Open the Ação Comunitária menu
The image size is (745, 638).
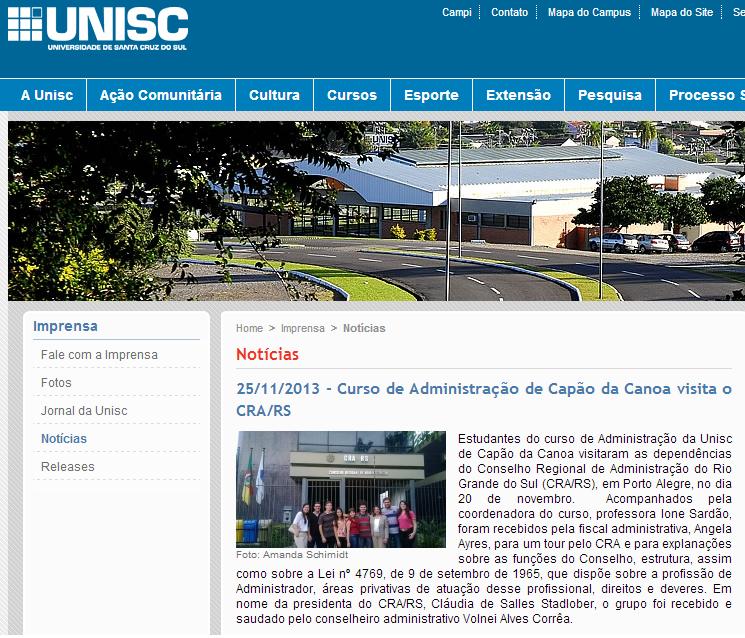coord(161,95)
